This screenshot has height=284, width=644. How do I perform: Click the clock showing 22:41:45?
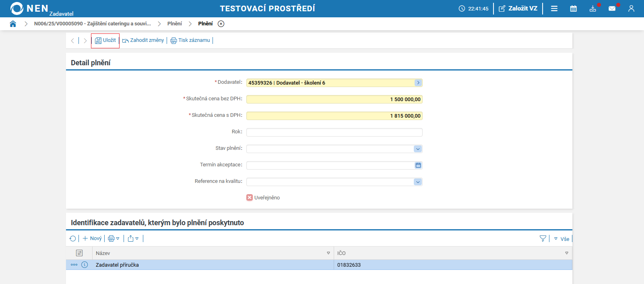click(474, 8)
